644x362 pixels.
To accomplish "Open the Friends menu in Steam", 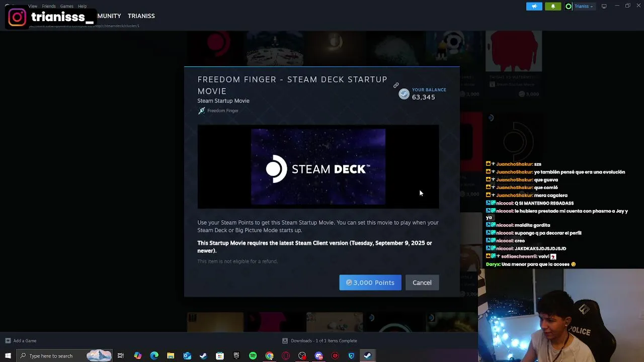I will 49,6.
